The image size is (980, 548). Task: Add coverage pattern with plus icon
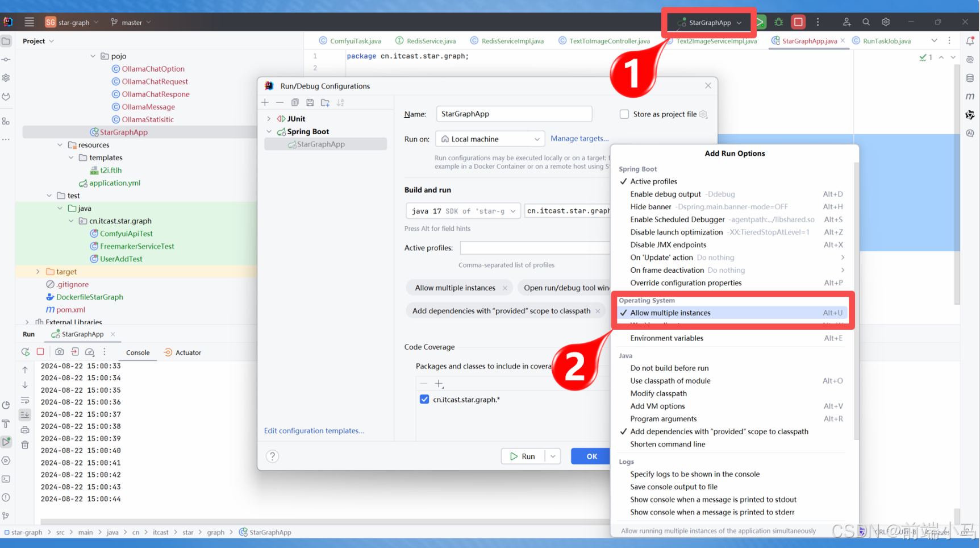(x=439, y=384)
